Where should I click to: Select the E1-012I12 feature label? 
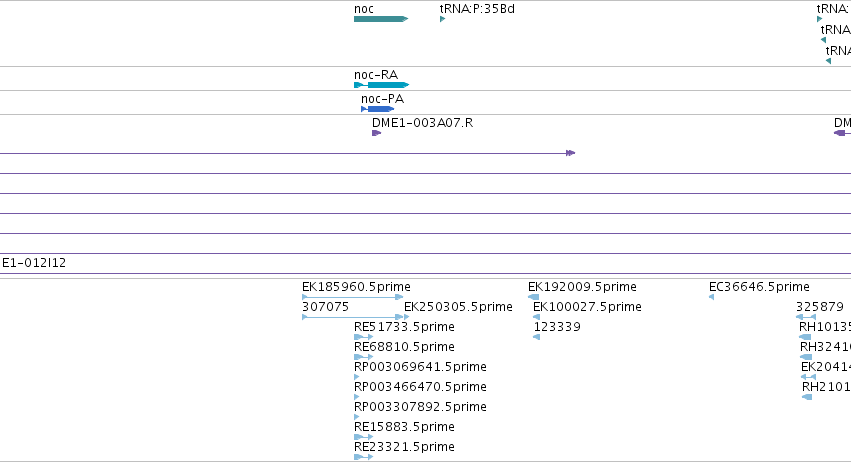pyautogui.click(x=34, y=263)
